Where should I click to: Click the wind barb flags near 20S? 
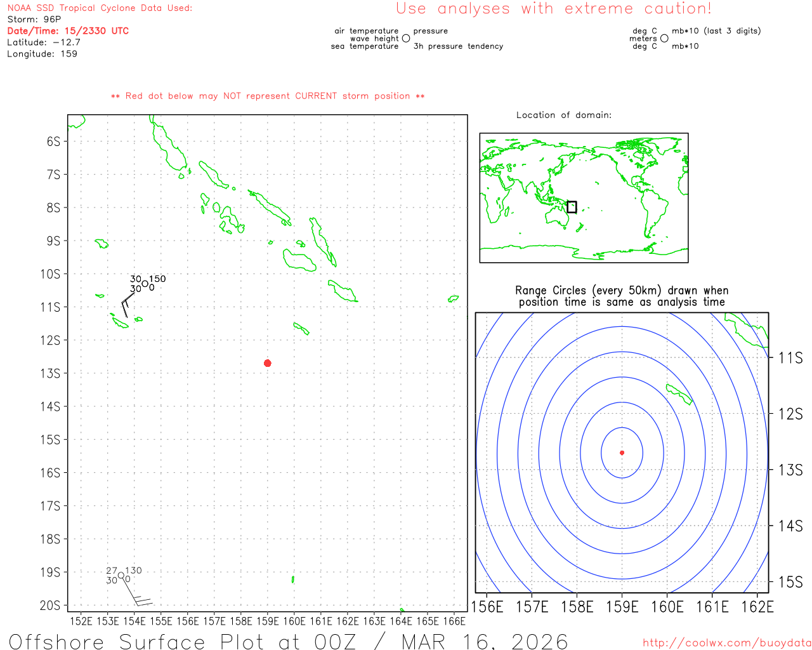[143, 600]
